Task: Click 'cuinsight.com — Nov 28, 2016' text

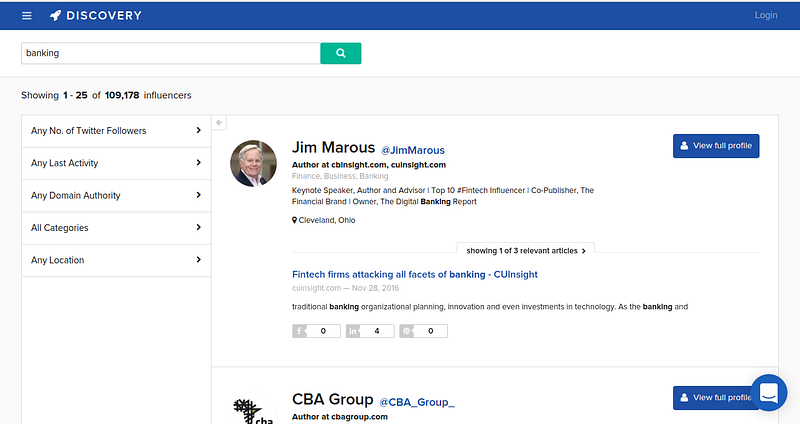Action: [x=345, y=288]
